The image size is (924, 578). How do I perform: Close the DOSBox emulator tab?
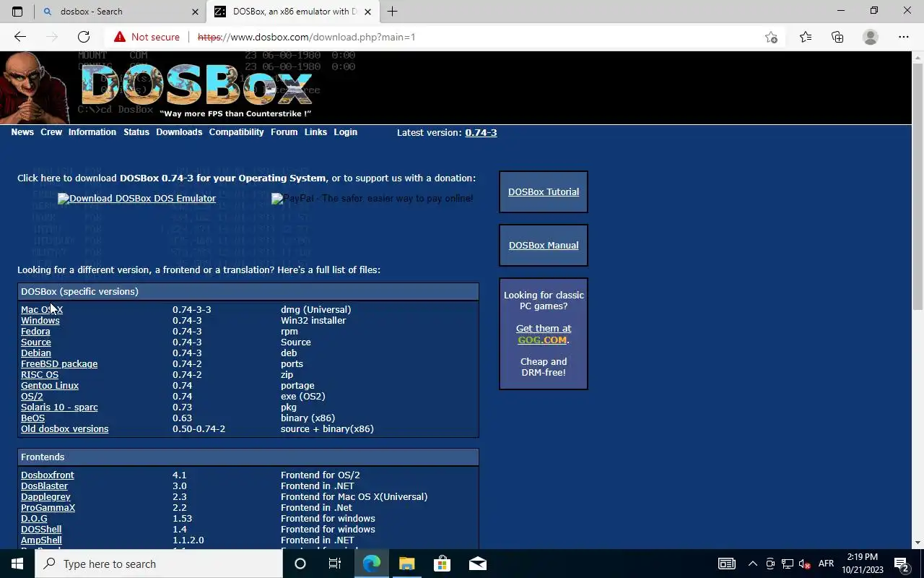tap(367, 12)
